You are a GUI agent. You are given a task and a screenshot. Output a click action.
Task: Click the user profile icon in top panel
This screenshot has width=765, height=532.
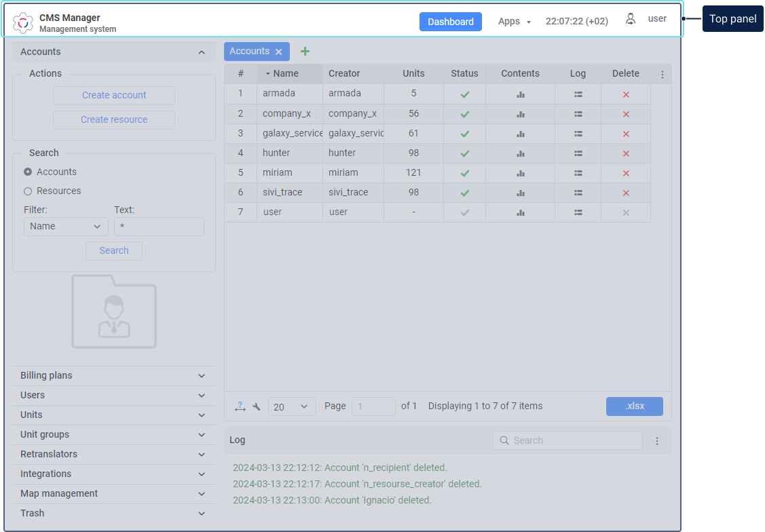point(631,20)
